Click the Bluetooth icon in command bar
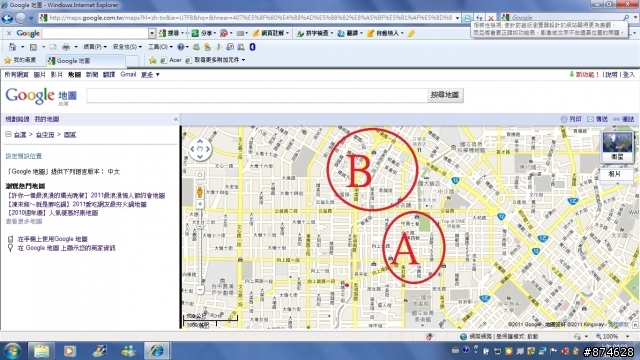This screenshot has height=360, width=640. (x=252, y=47)
